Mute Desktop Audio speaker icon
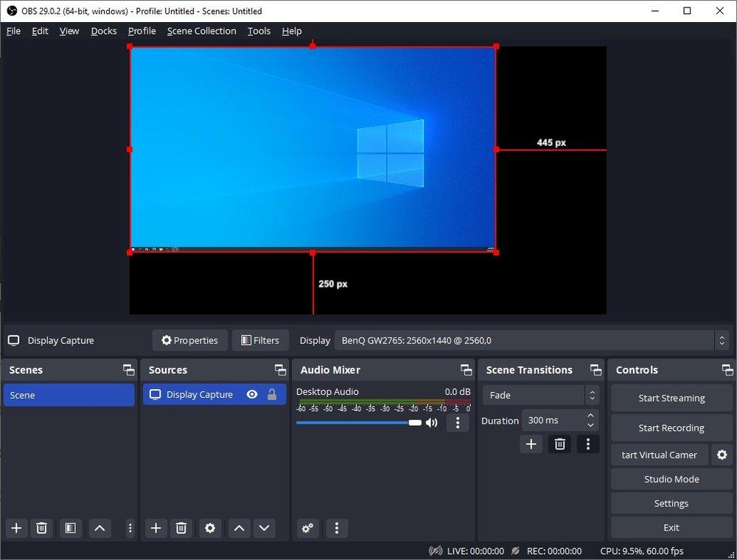 point(431,423)
